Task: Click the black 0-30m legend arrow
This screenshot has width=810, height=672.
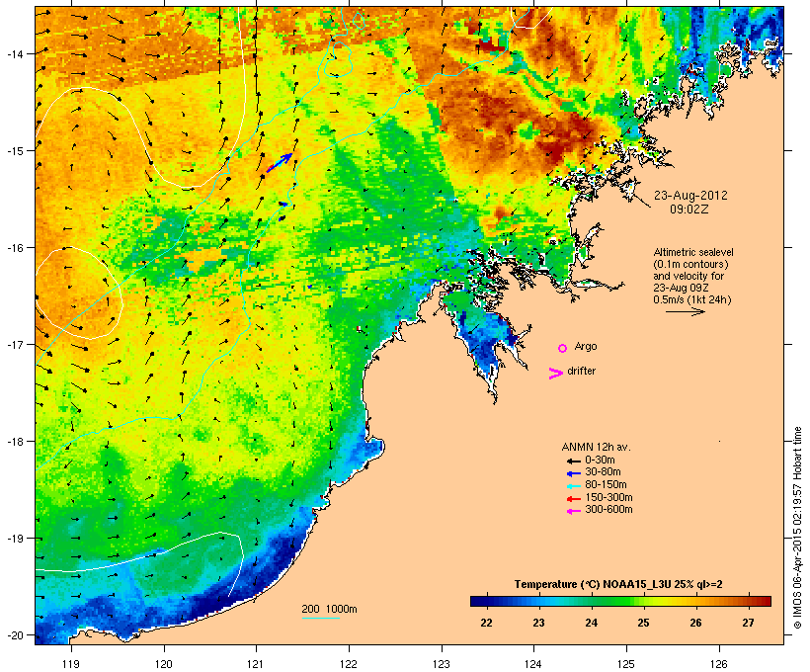Action: point(573,461)
